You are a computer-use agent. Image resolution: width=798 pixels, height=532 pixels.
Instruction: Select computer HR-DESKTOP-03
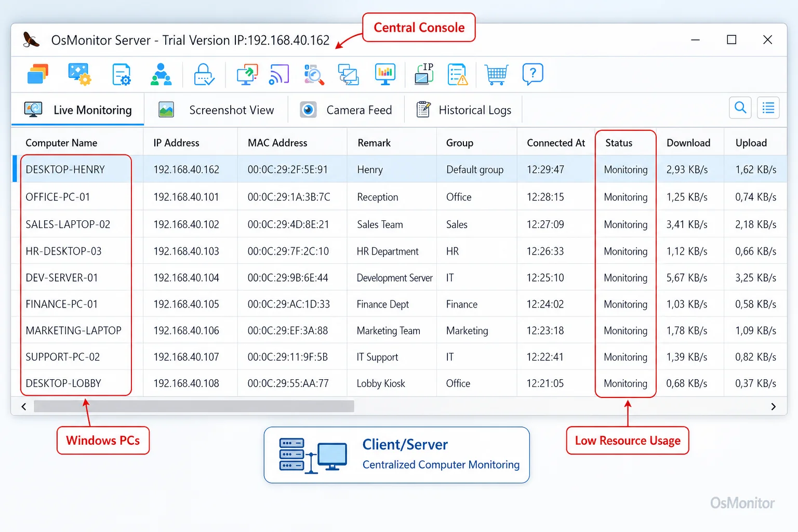[63, 251]
